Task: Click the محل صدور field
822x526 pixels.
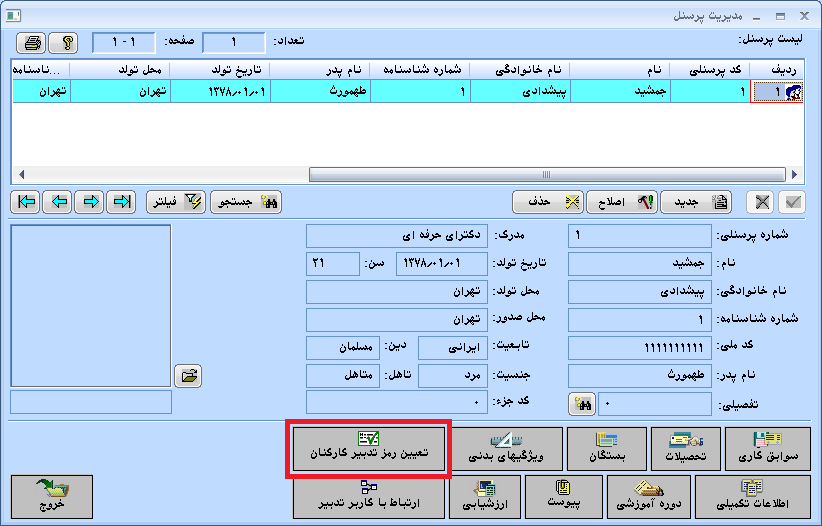Action: click(x=397, y=319)
